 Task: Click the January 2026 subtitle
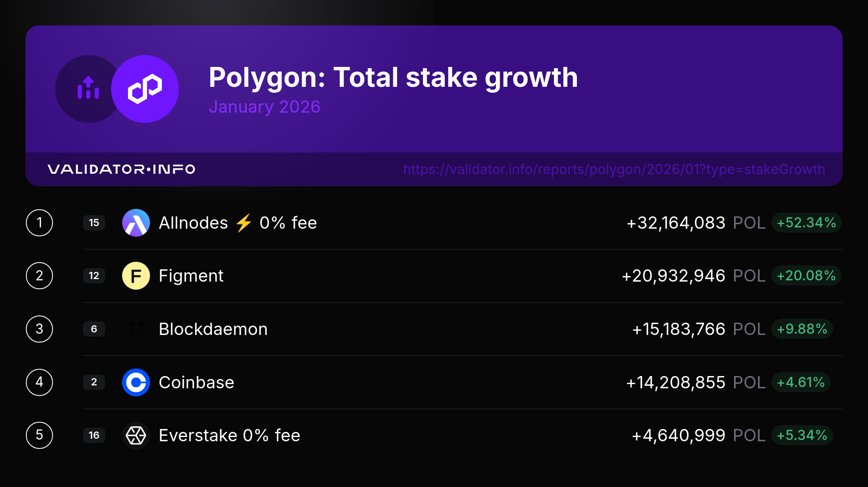(264, 107)
